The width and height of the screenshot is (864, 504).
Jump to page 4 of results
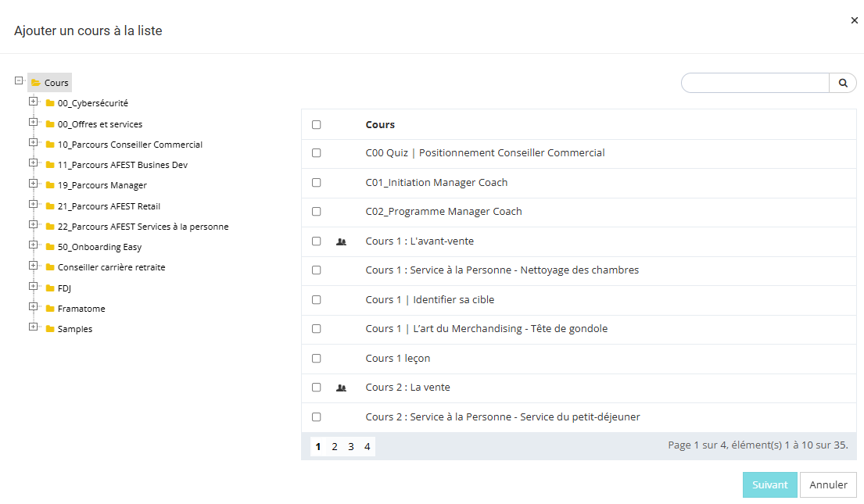click(367, 447)
